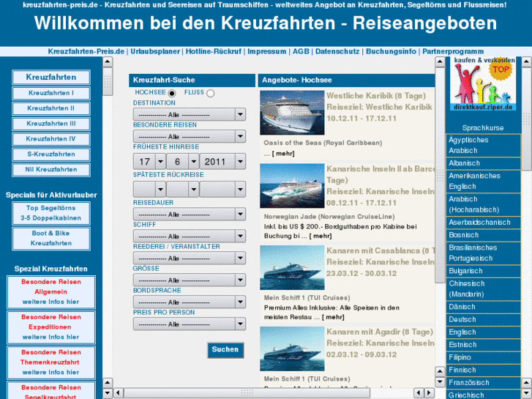The width and height of the screenshot is (532, 399).
Task: Open Besondere Reisen Themenkreuzfahrt box
Action: pyautogui.click(x=51, y=362)
